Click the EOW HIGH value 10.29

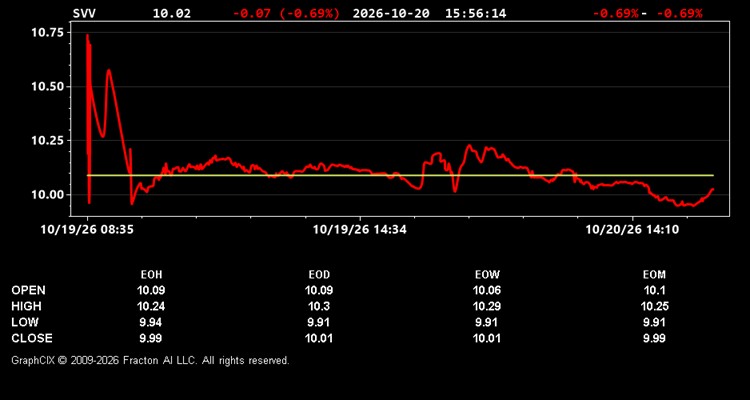(487, 306)
